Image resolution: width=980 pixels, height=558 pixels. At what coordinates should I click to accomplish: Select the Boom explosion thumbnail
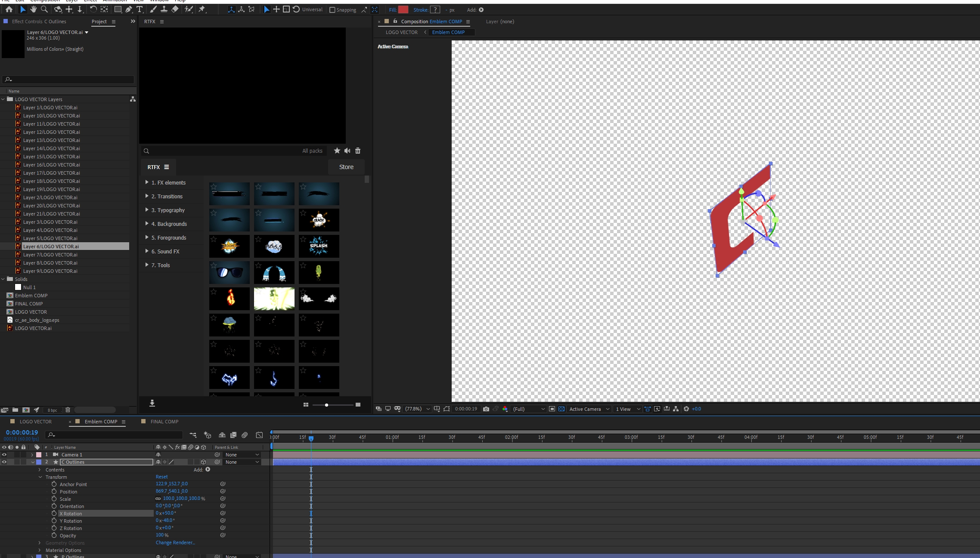[x=229, y=246]
